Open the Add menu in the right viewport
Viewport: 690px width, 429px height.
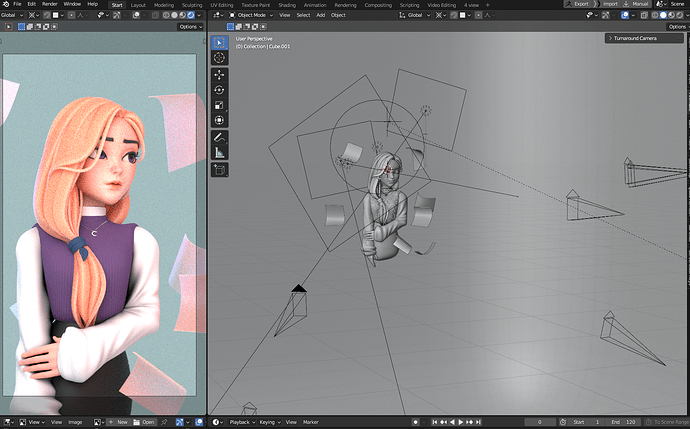coord(321,15)
